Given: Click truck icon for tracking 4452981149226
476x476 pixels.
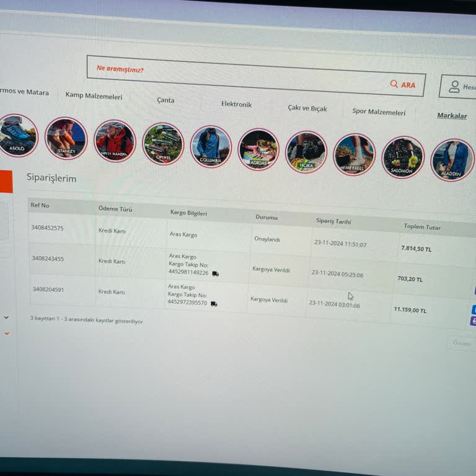Looking at the screenshot, I should coord(215,274).
